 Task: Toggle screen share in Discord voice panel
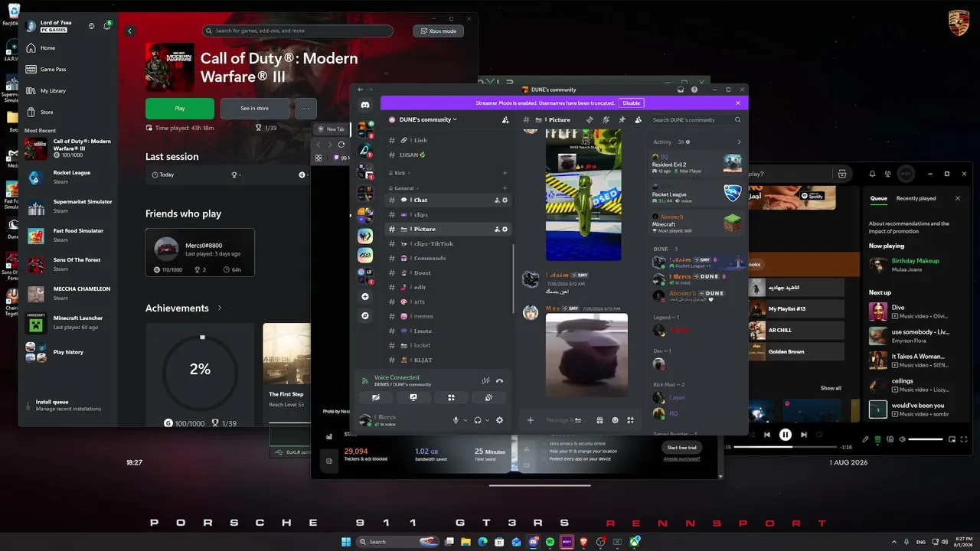click(x=413, y=398)
